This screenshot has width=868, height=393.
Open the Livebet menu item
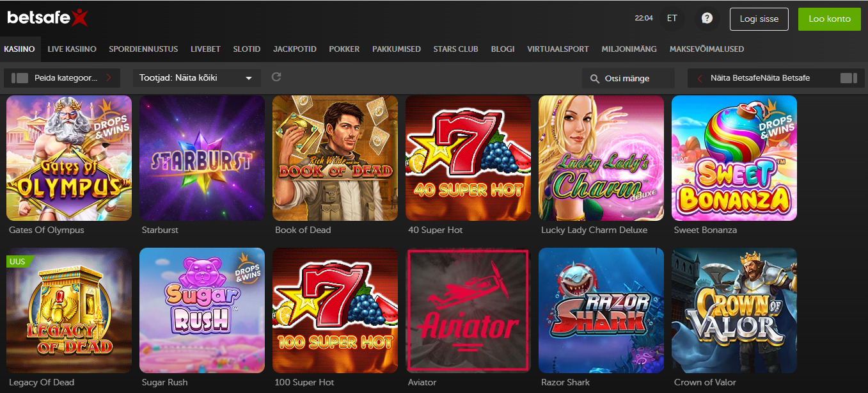point(205,49)
